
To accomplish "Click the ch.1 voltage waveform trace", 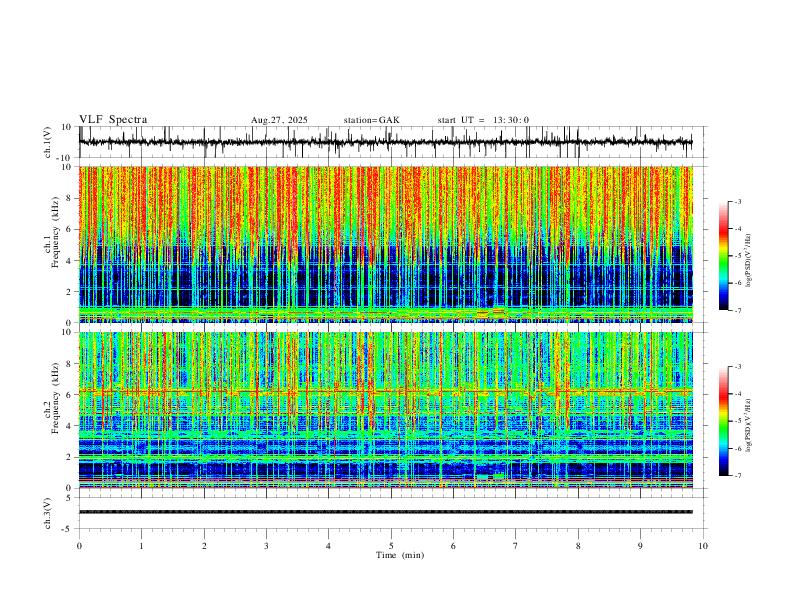I will click(385, 142).
